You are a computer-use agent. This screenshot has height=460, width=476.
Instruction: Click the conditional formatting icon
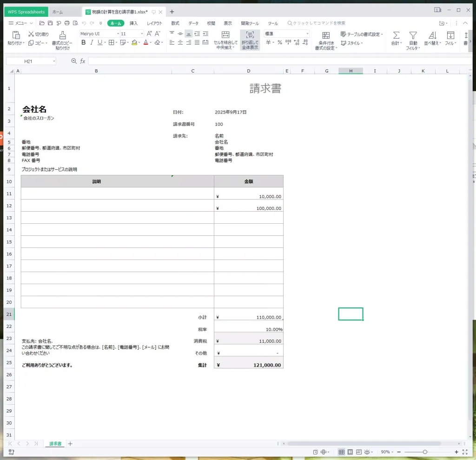(326, 36)
